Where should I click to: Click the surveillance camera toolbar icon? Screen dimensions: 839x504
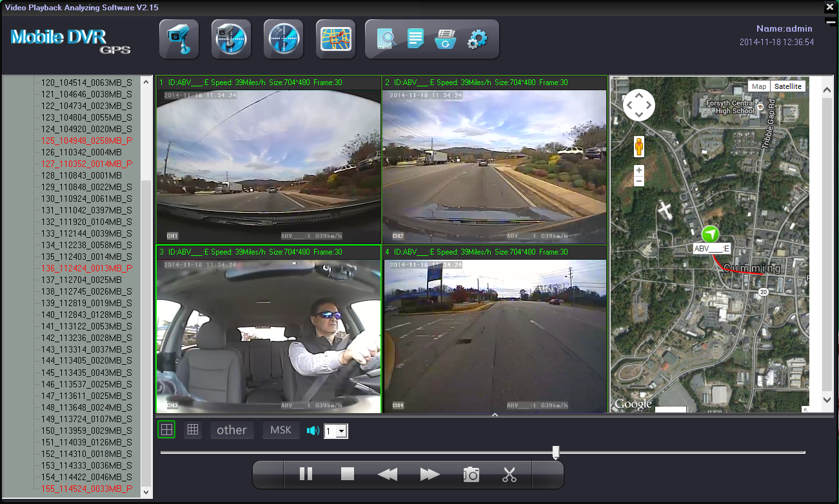click(179, 40)
